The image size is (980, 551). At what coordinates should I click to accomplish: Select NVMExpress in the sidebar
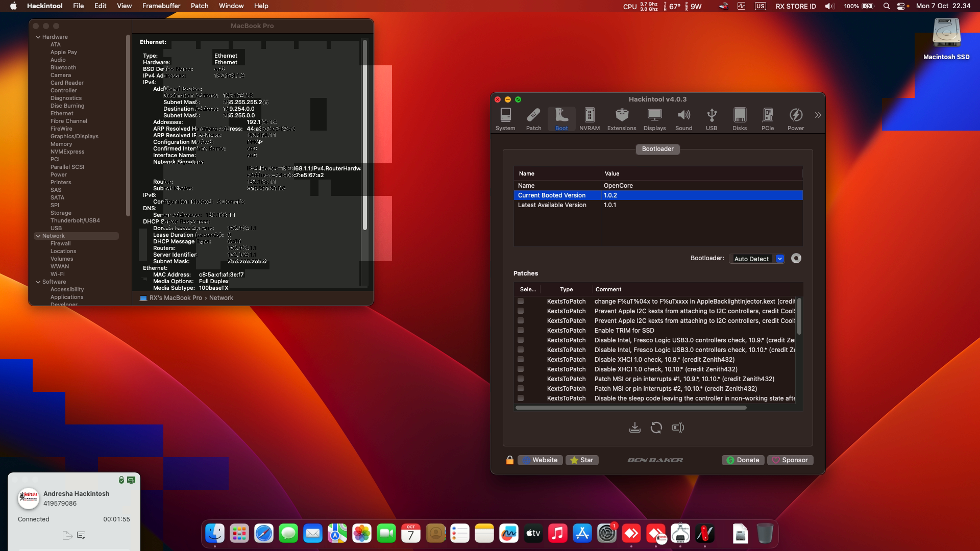67,152
